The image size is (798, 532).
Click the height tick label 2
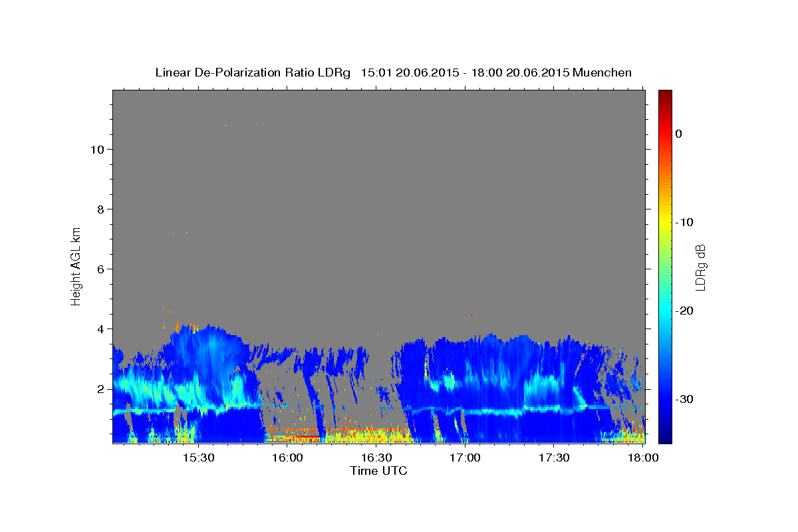(x=100, y=388)
